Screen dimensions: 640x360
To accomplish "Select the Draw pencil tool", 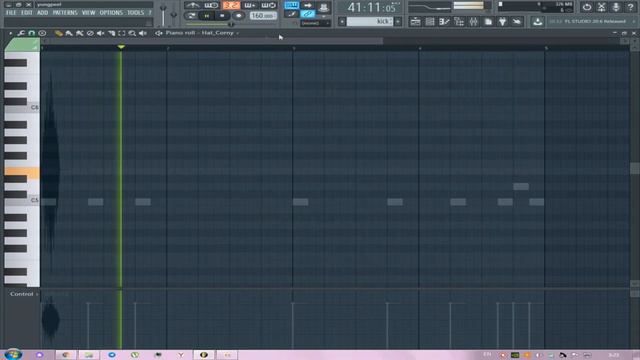I will pos(59,33).
